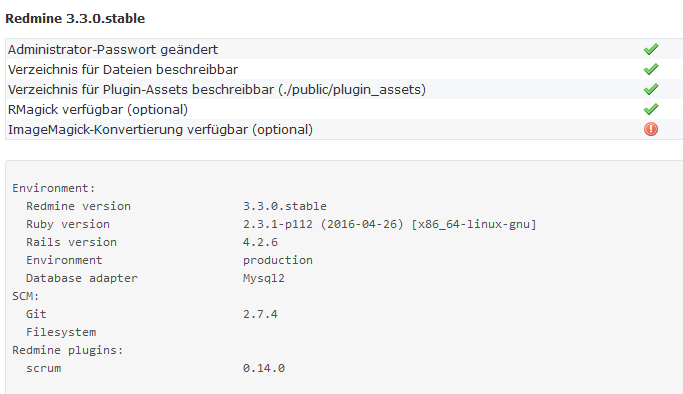Click the scrum plugin name
683x394 pixels.
coord(44,368)
